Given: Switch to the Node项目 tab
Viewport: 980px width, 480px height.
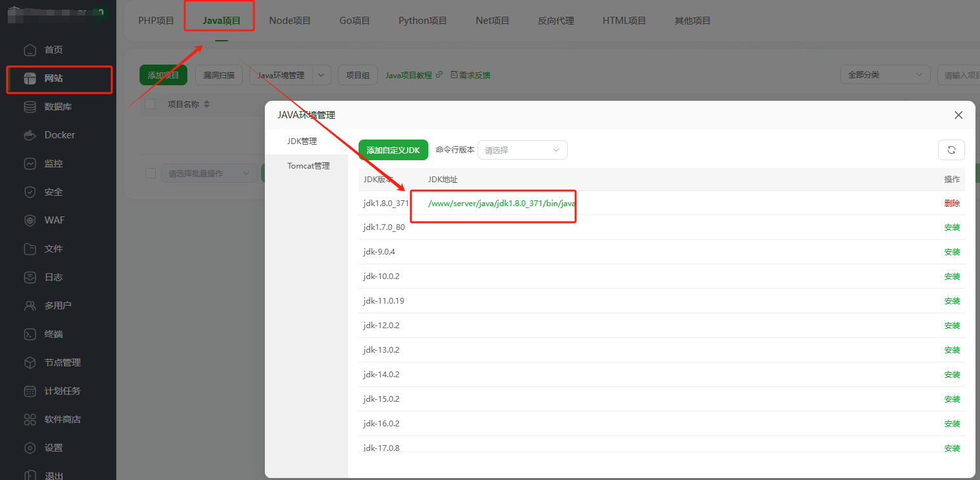Looking at the screenshot, I should click(x=290, y=21).
